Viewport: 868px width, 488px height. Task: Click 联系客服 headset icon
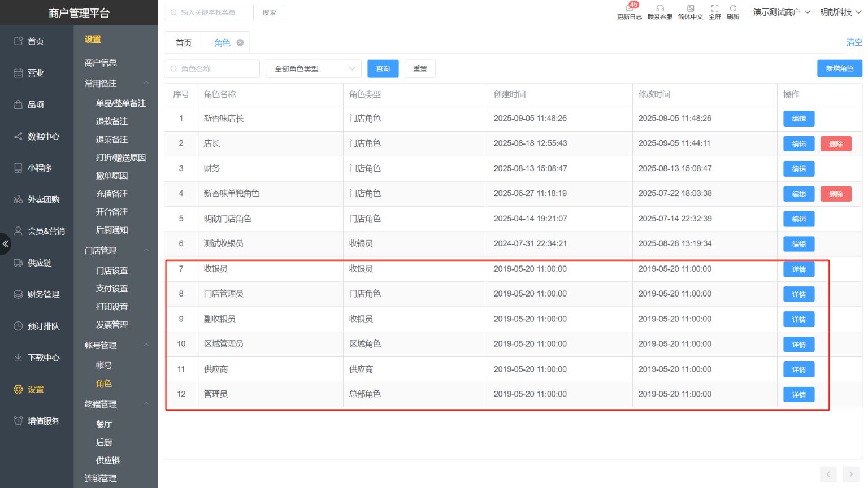pyautogui.click(x=660, y=8)
